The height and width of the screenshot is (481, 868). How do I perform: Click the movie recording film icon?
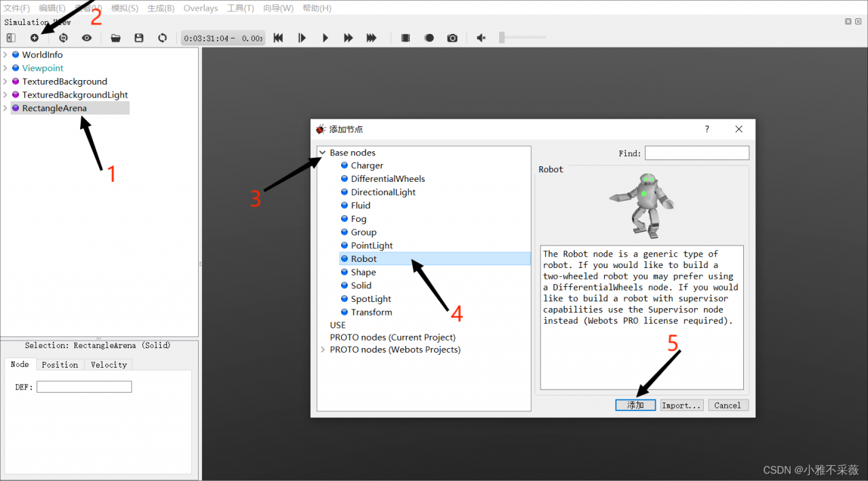click(406, 38)
